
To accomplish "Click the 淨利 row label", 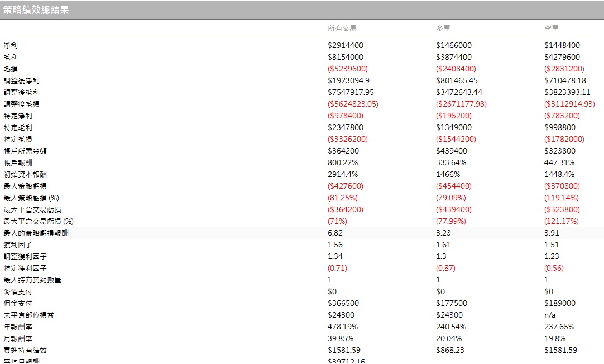I will [11, 45].
